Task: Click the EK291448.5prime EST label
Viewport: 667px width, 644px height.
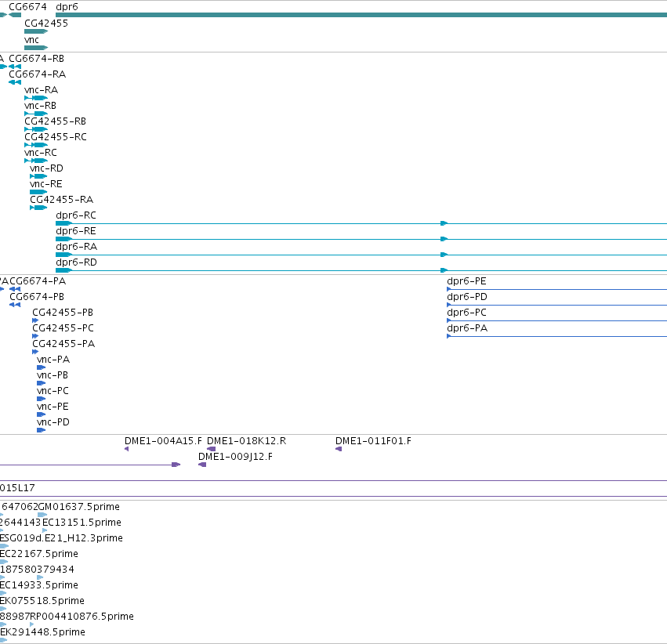Action: (x=42, y=633)
